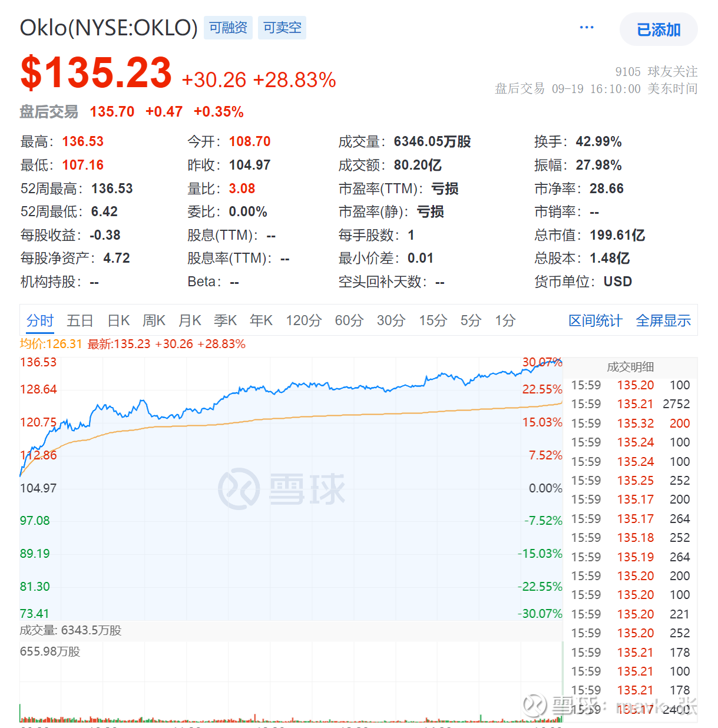The width and height of the screenshot is (718, 728).
Task: Click the 每股收益 -0.38 value
Action: 105,235
